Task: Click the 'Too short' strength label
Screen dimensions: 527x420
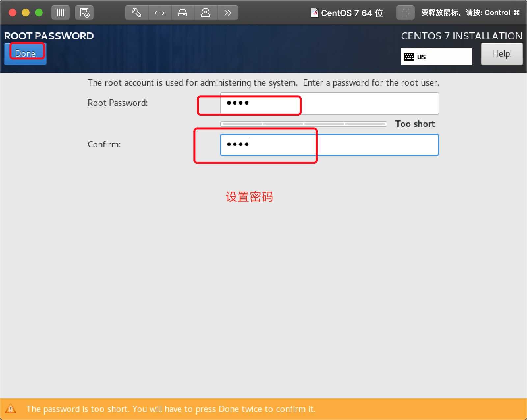Action: tap(415, 124)
